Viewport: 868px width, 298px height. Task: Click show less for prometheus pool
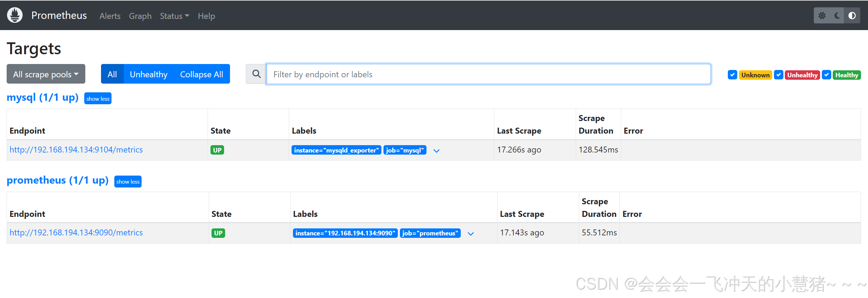pyautogui.click(x=128, y=182)
